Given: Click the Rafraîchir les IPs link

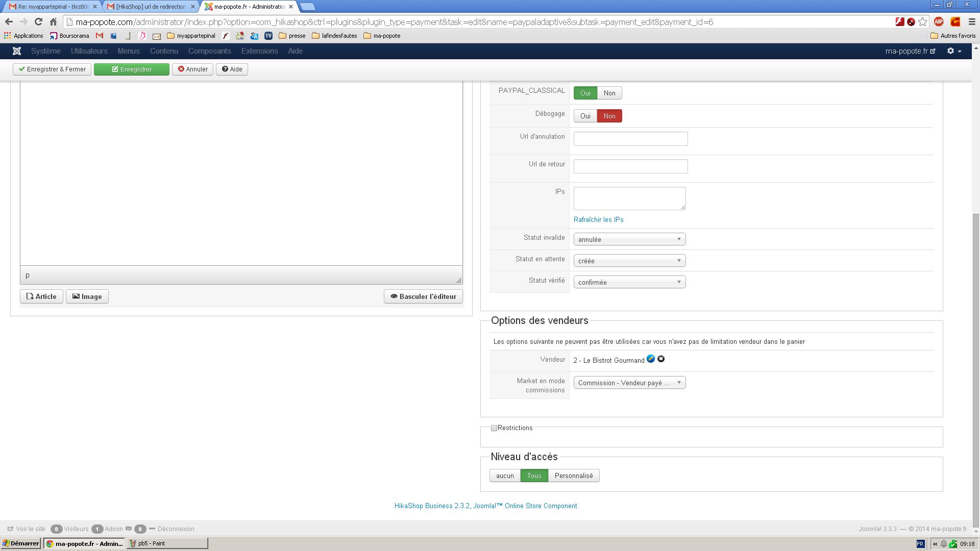Looking at the screenshot, I should click(598, 219).
